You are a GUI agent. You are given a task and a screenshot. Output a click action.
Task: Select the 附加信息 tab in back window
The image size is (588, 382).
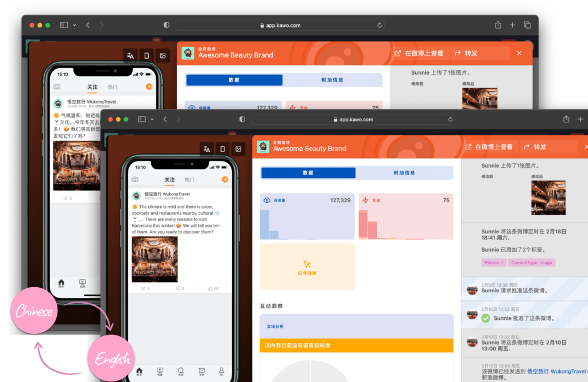click(x=332, y=80)
